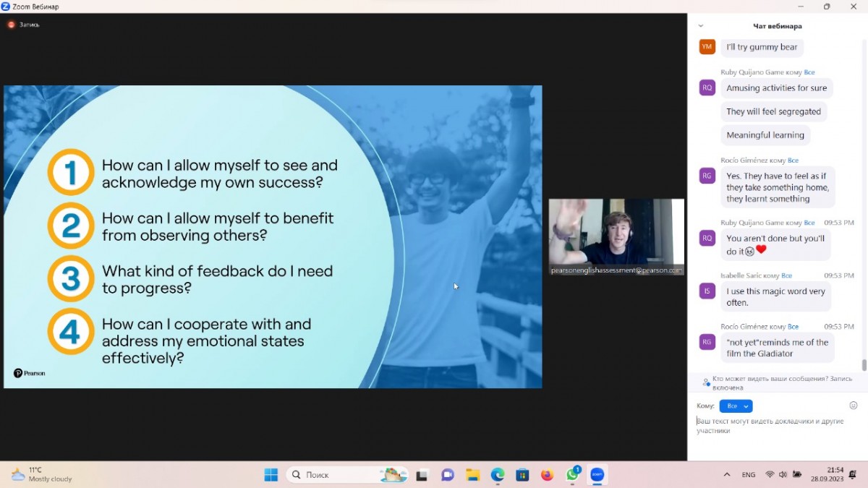Open File Explorer from the taskbar
Image resolution: width=868 pixels, height=488 pixels.
click(472, 475)
